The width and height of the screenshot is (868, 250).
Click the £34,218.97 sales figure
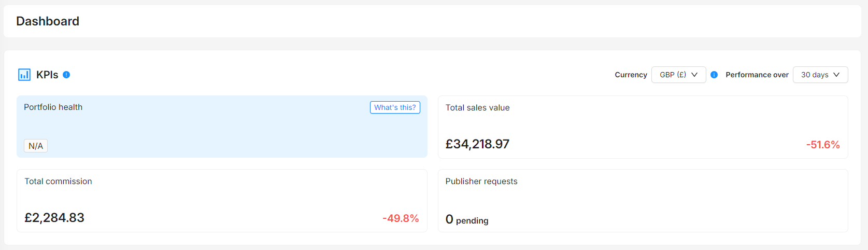[x=477, y=144]
